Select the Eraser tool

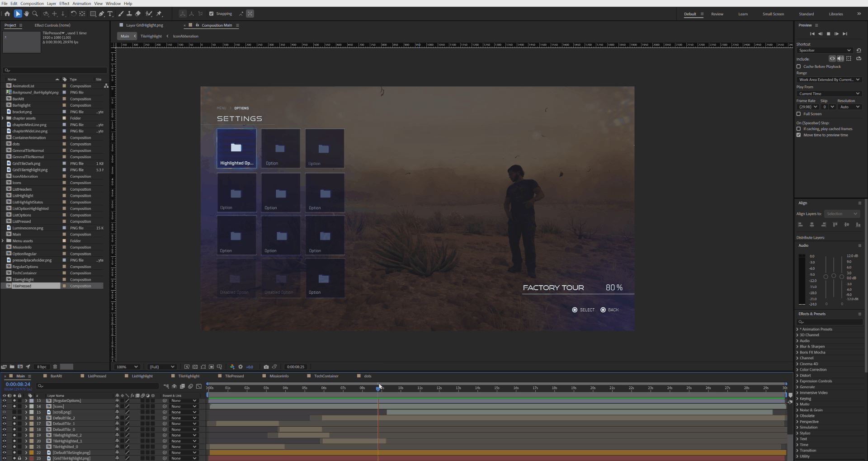pos(138,14)
